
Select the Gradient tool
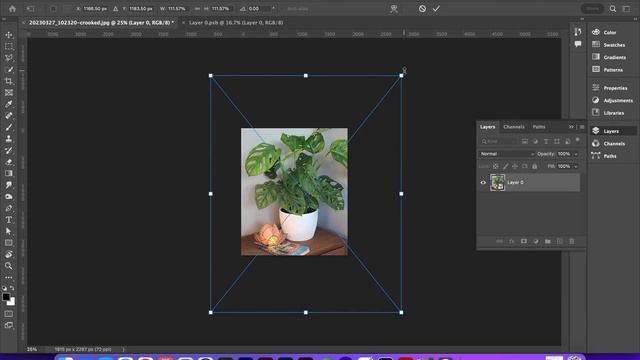pos(9,173)
